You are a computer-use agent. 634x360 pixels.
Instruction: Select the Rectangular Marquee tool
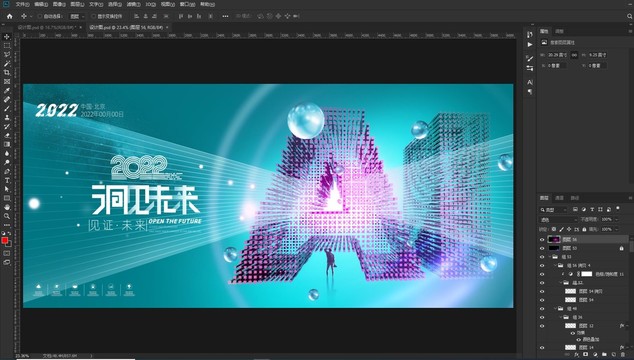click(x=7, y=46)
